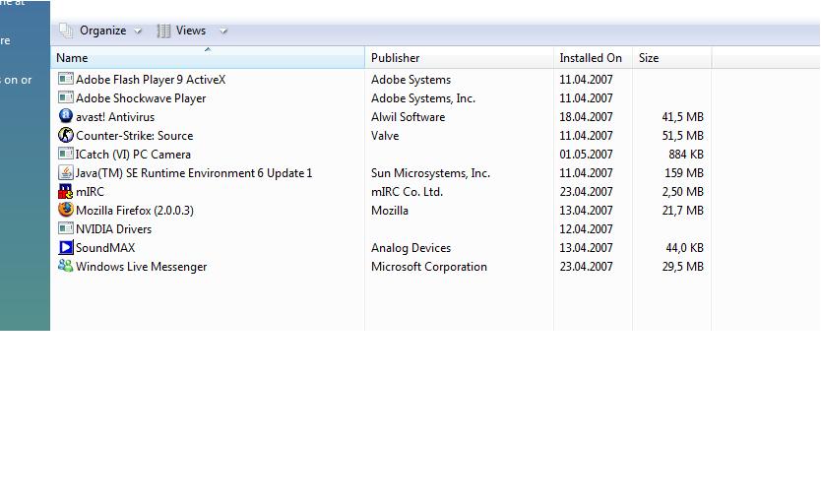Viewport: 821px width, 504px height.
Task: Select Mozilla Firefox (2.0.0.3) name
Action: (135, 211)
